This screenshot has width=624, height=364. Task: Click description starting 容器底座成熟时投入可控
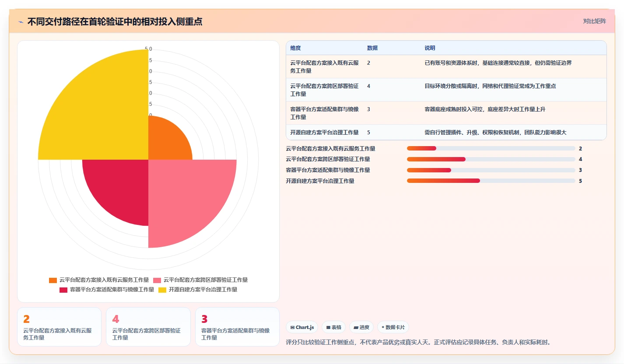coord(485,109)
